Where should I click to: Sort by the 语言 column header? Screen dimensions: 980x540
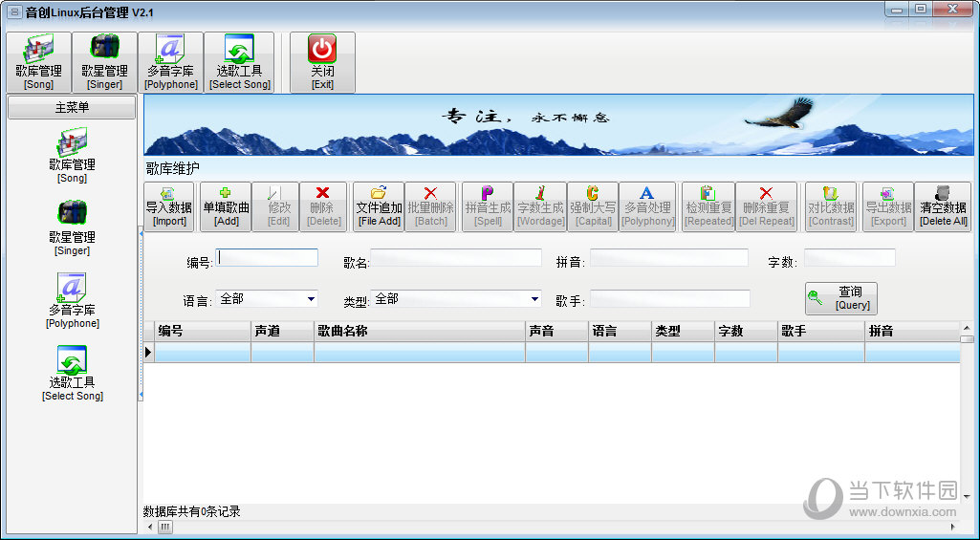click(x=620, y=332)
